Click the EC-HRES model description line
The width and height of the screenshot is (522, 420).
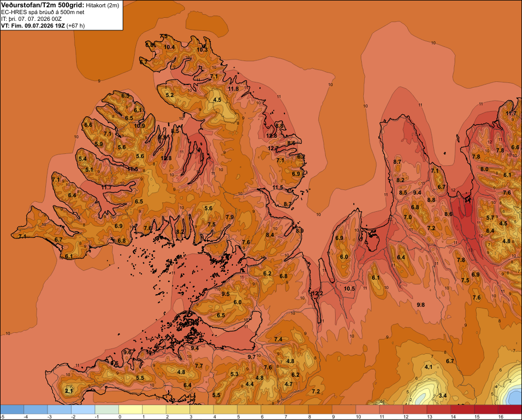[43, 12]
